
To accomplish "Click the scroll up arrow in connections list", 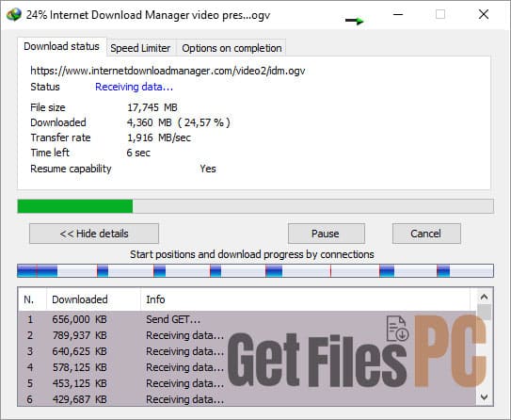I will (484, 297).
